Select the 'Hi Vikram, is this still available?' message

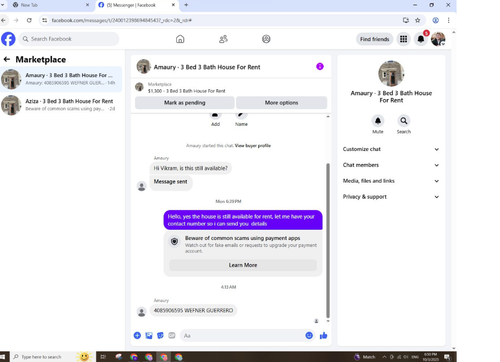tap(191, 168)
